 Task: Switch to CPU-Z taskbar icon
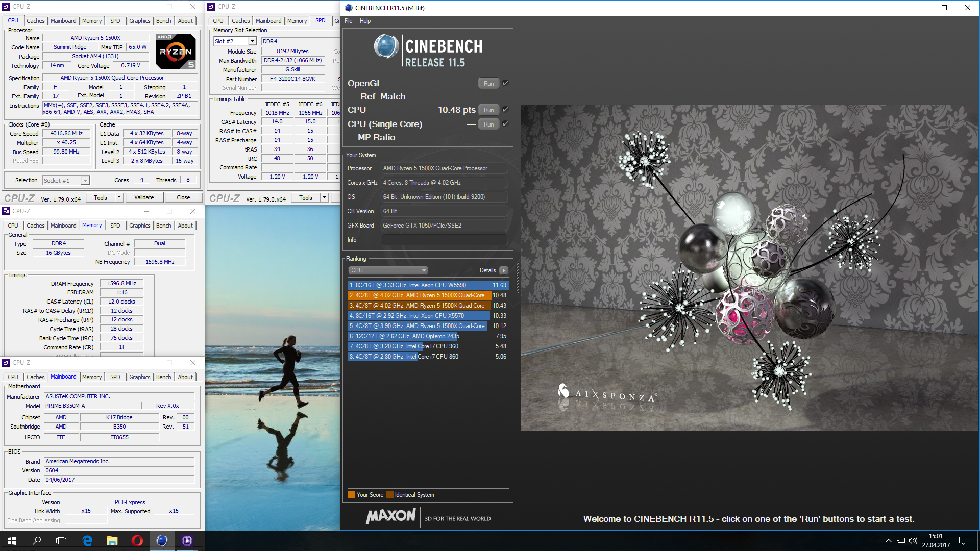coord(187,541)
